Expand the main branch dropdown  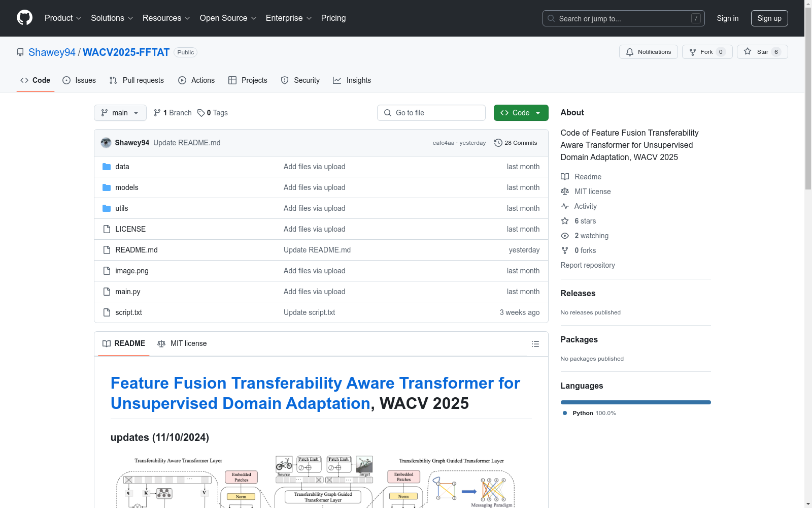120,113
